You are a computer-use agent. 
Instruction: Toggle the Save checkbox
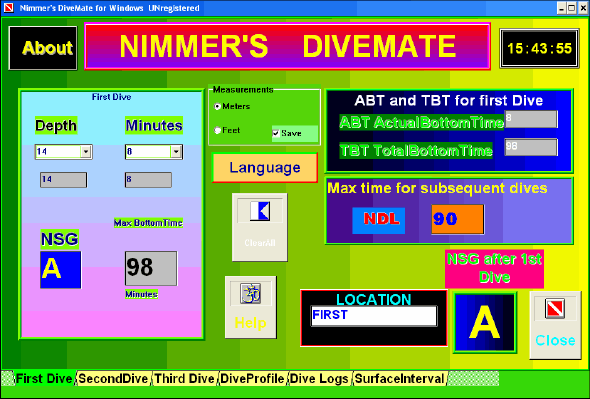[276, 133]
